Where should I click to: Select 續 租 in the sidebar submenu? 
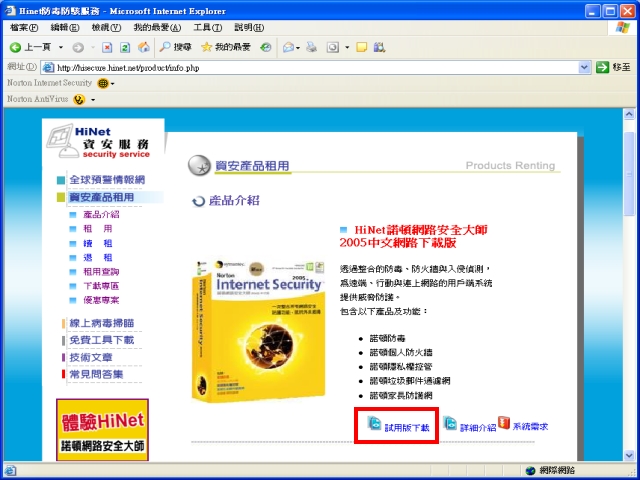click(x=98, y=243)
